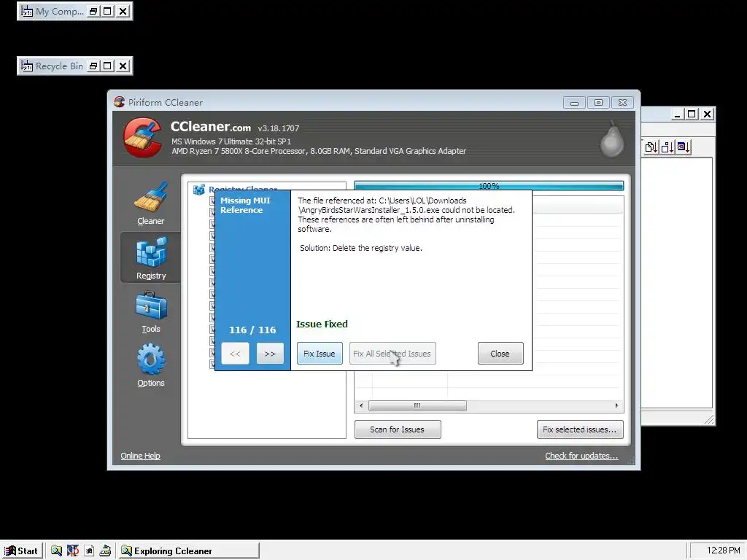Open the fourth quick launch icon on the taskbar
This screenshot has height=560, width=747.
click(x=105, y=551)
